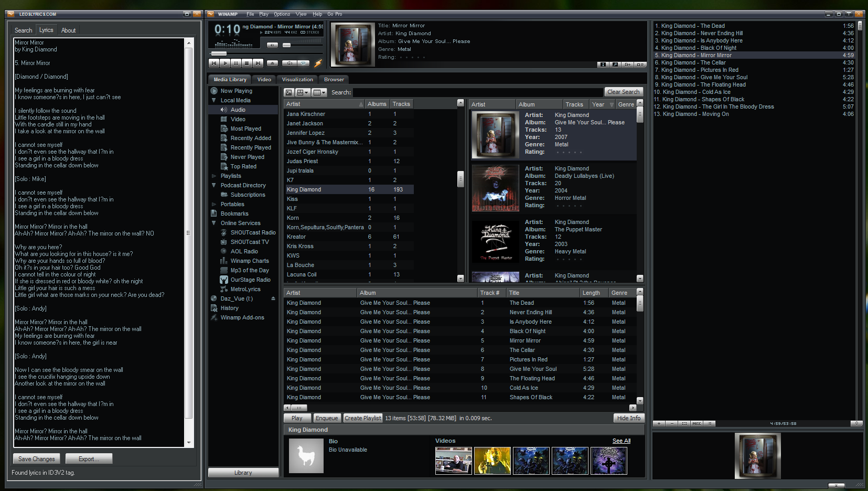Skip to the previous track in Winamp
Screen dimensions: 868x491
[214, 63]
